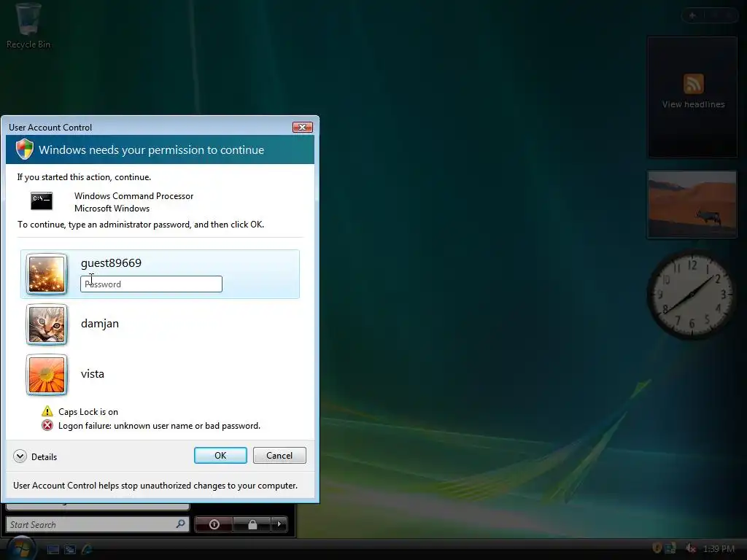747x560 pixels.
Task: Click the Microsoft Windows publisher text
Action: coord(112,208)
